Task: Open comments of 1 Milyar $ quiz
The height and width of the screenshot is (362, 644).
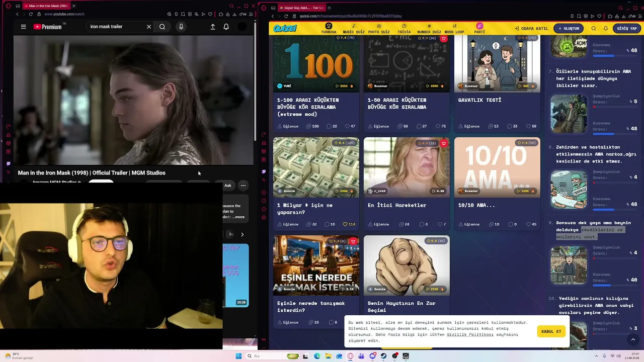Action: click(330, 224)
